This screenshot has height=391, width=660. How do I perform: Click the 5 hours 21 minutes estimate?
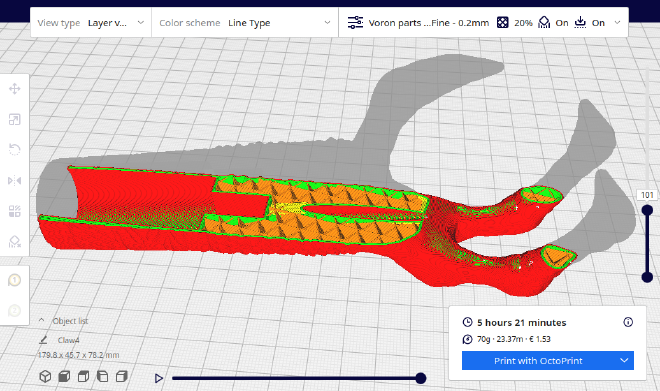pyautogui.click(x=522, y=323)
